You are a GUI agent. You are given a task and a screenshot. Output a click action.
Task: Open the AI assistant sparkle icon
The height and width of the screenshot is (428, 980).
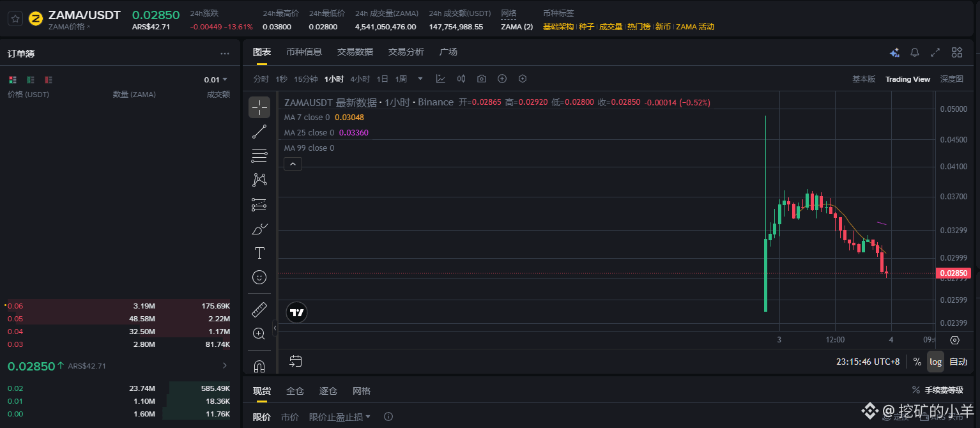coord(894,52)
